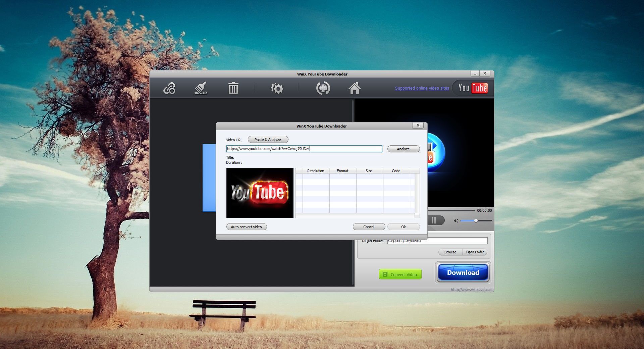Click the YouTube logo in toolbar
The height and width of the screenshot is (349, 644).
473,88
